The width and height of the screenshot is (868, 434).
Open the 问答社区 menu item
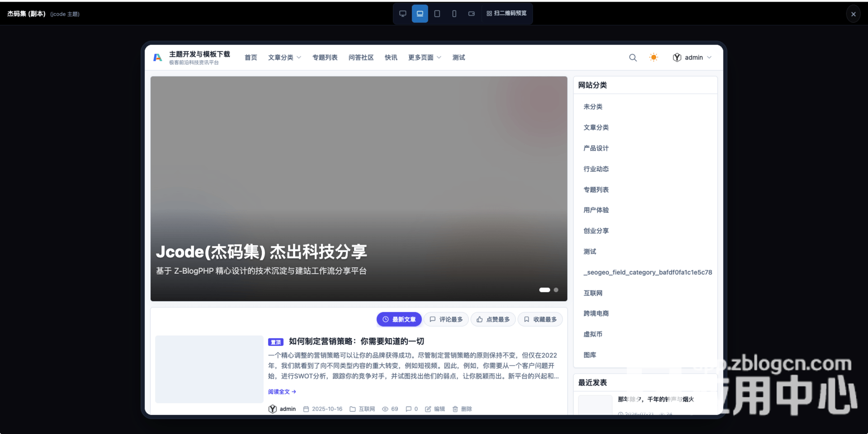(x=361, y=57)
